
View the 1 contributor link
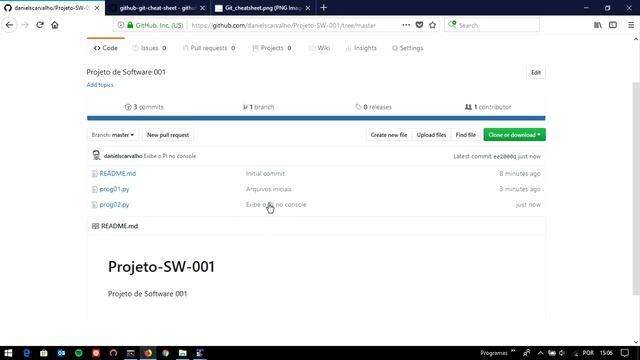tap(488, 107)
